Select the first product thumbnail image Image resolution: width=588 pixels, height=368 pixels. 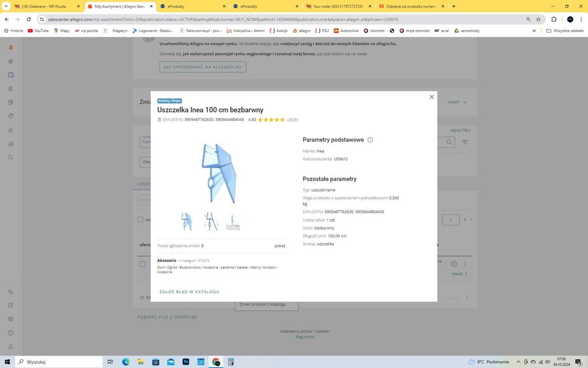coord(186,222)
